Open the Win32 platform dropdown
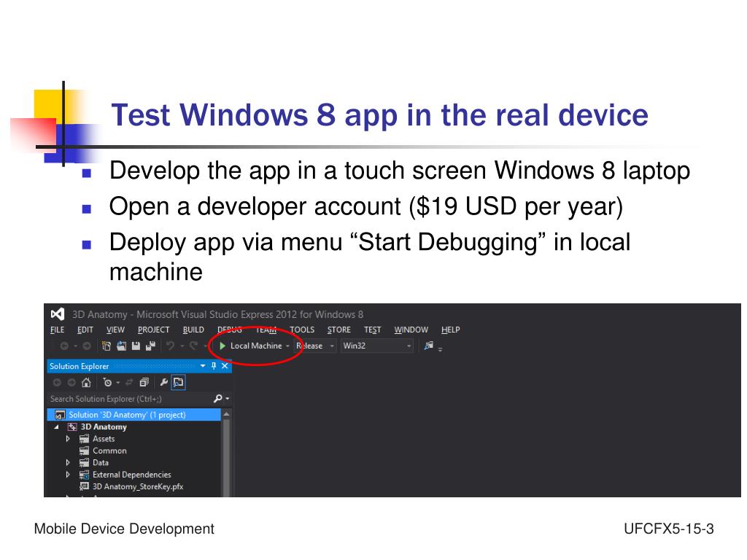 point(409,346)
